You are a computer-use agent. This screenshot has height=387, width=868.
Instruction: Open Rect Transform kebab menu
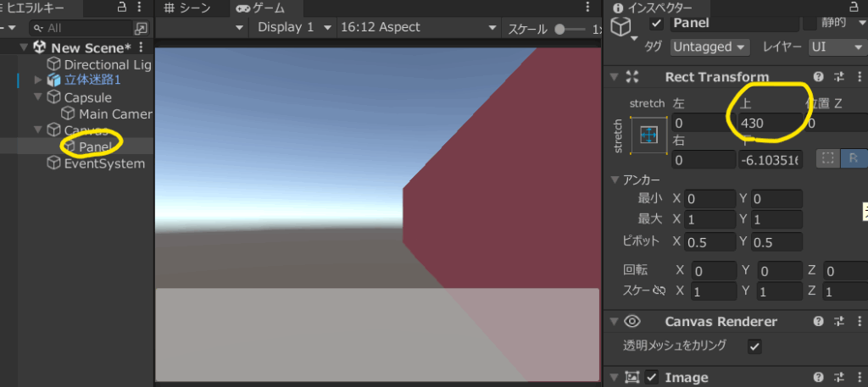click(860, 77)
